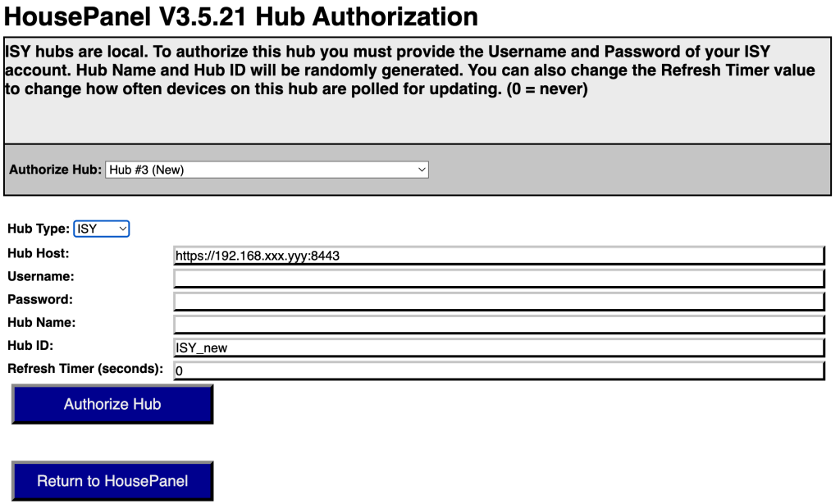Viewport: 840px width, 504px height.
Task: Click the ISY hubs instruction paragraph
Action: 410,70
